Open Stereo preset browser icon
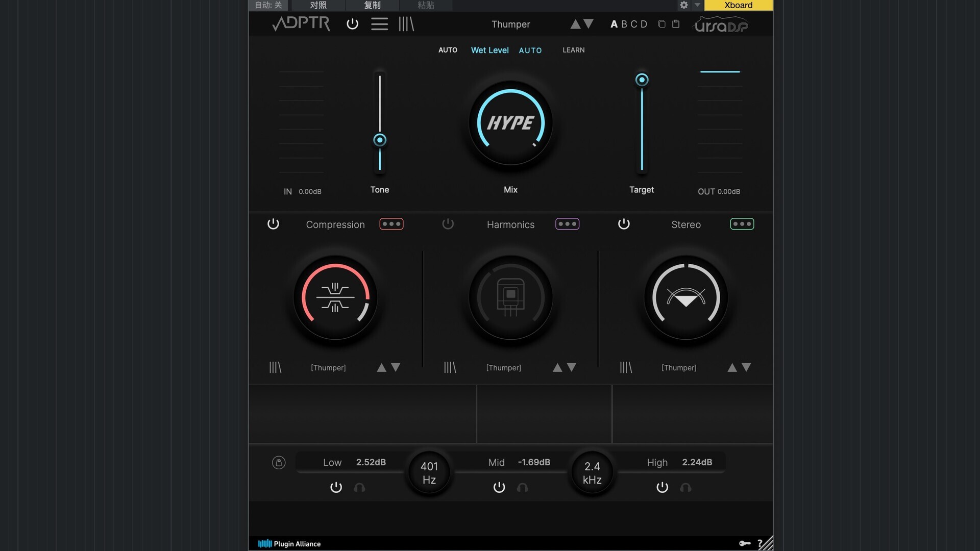The height and width of the screenshot is (551, 980). (x=626, y=367)
